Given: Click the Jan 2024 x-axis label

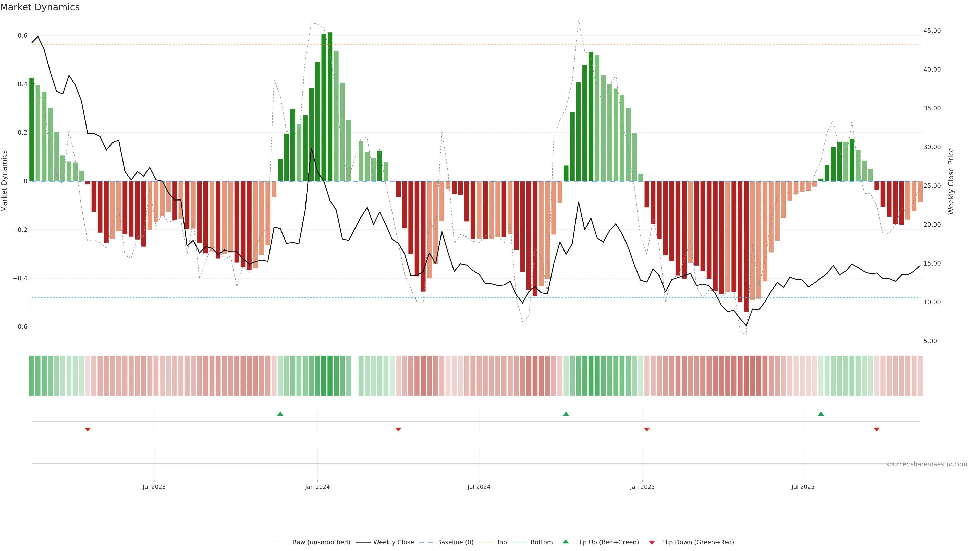Looking at the screenshot, I should pyautogui.click(x=317, y=487).
